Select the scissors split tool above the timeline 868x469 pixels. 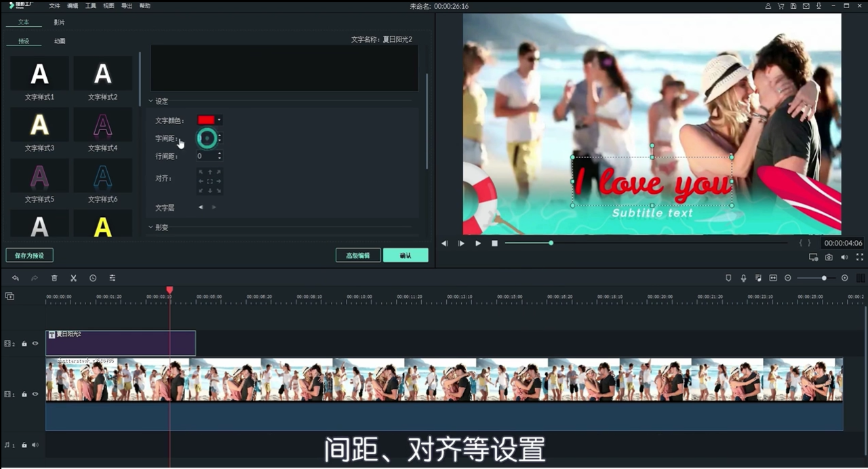(x=73, y=278)
